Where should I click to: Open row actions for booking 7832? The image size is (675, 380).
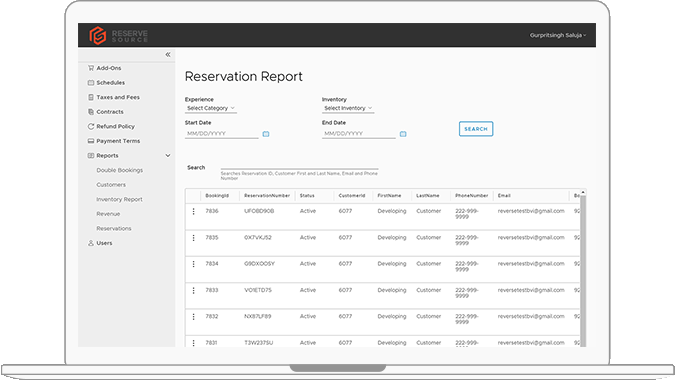[x=193, y=317]
